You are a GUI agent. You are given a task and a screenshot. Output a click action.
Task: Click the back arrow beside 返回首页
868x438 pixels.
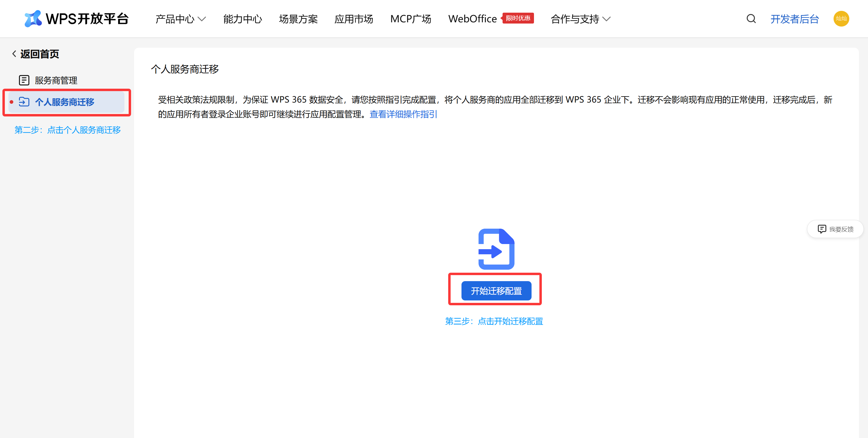(14, 54)
